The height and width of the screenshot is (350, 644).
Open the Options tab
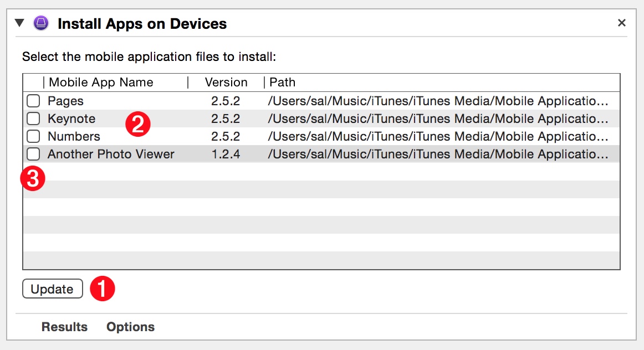click(131, 327)
